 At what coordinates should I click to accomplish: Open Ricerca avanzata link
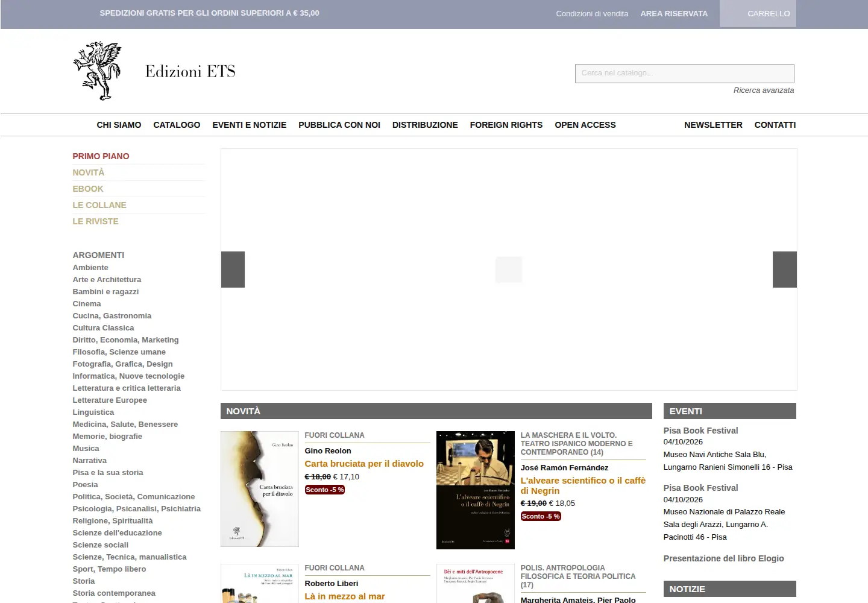[764, 90]
